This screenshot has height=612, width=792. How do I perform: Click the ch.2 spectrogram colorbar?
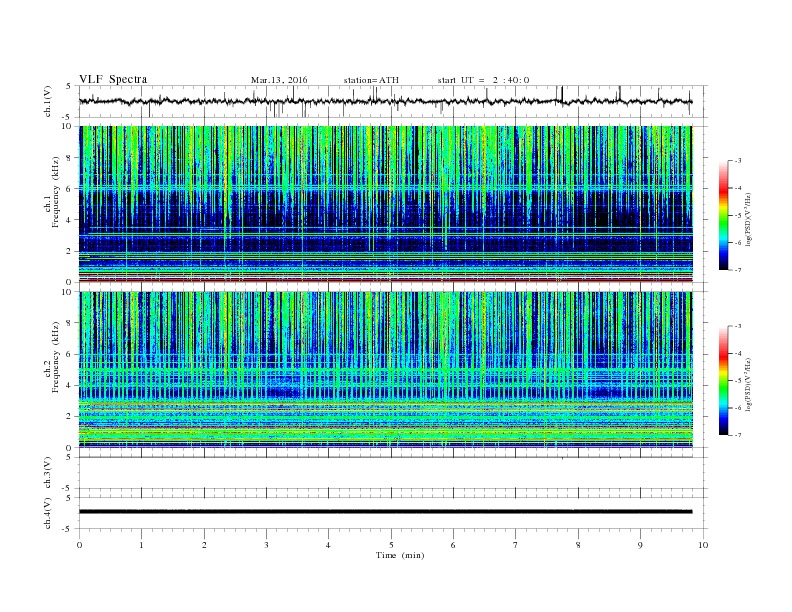pos(724,380)
